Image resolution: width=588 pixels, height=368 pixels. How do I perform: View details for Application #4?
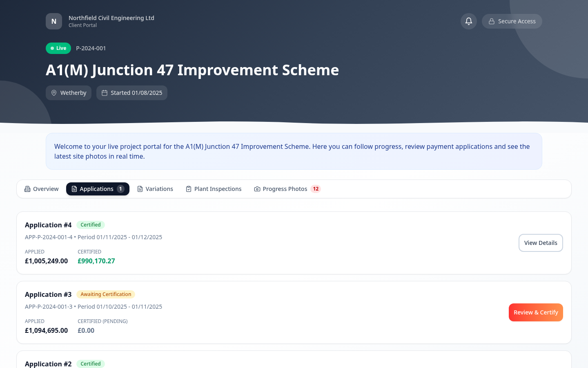[541, 243]
